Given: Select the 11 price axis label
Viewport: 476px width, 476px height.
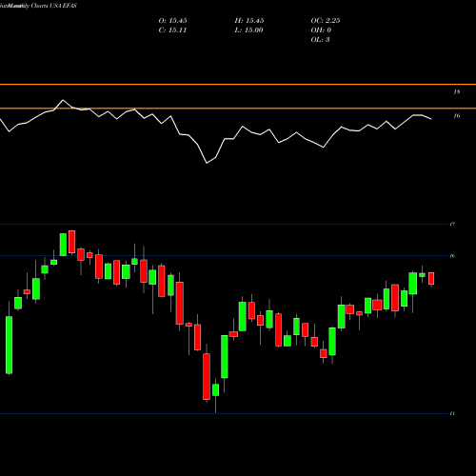Looking at the screenshot, I should pyautogui.click(x=452, y=413).
